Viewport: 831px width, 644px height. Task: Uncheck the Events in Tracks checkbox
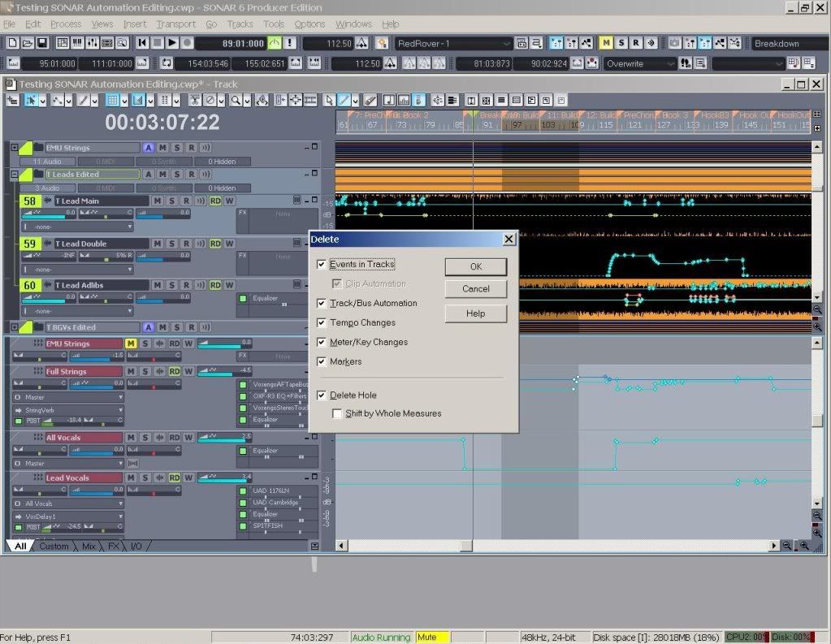click(322, 265)
